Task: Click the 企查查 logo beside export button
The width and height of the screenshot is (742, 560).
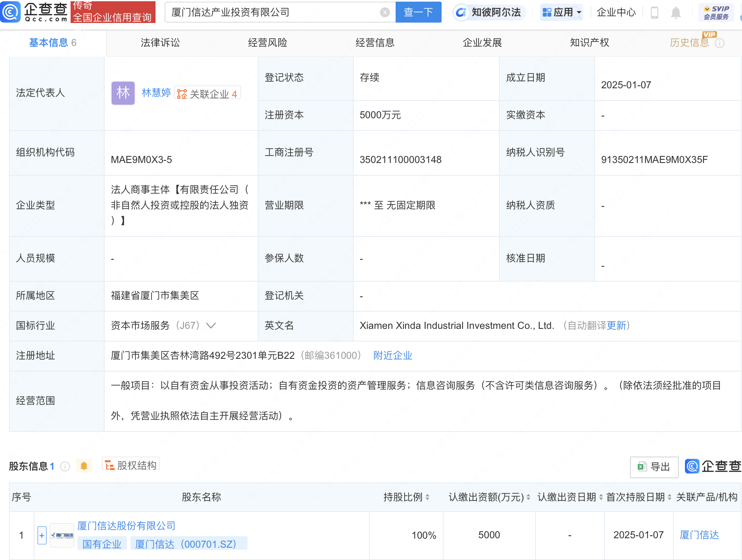Action: (713, 466)
